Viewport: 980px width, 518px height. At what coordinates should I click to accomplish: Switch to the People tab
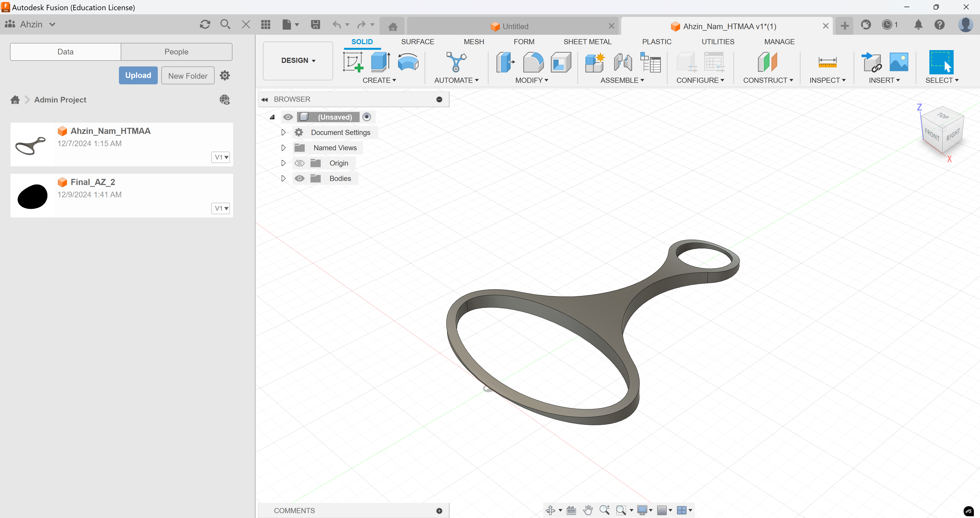point(176,52)
